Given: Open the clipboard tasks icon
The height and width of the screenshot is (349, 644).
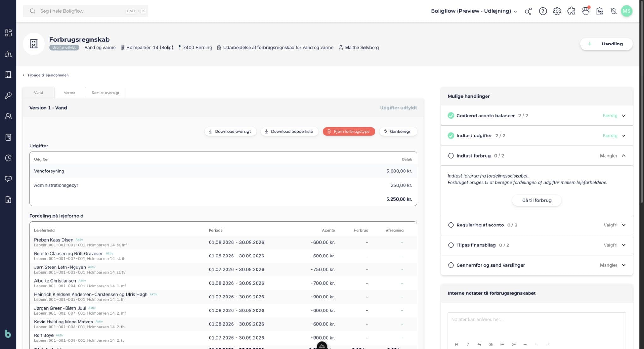Looking at the screenshot, I should tap(600, 11).
